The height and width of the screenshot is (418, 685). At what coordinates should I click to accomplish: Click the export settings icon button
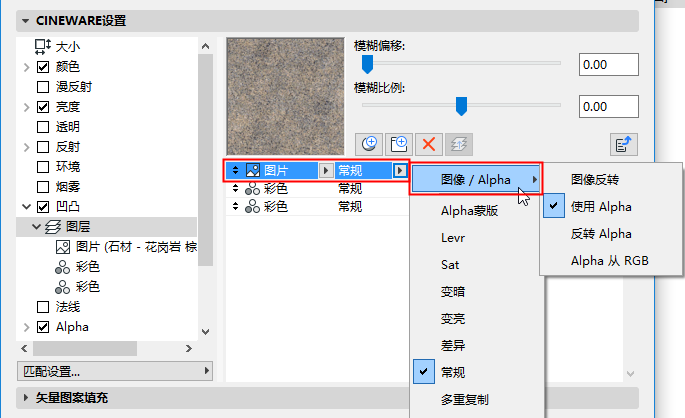[624, 144]
